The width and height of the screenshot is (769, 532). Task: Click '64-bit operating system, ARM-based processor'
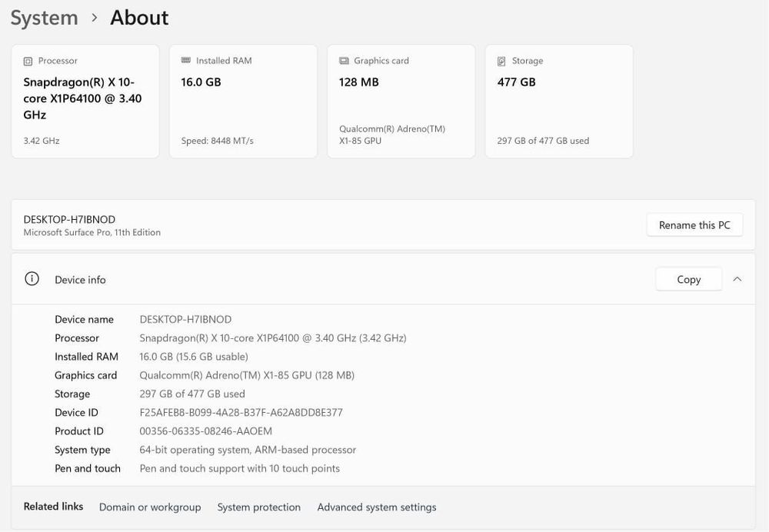coord(248,450)
